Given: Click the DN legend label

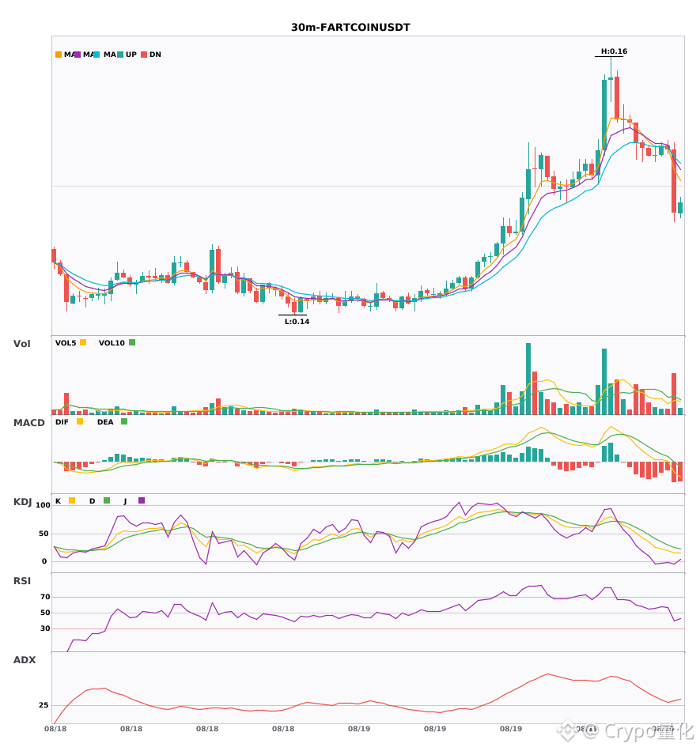Looking at the screenshot, I should 155,55.
